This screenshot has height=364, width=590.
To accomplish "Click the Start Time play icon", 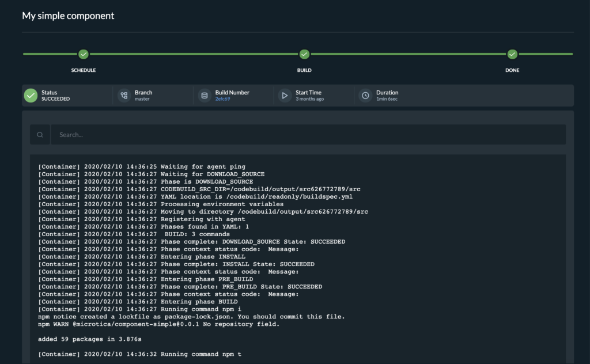I will pos(285,96).
